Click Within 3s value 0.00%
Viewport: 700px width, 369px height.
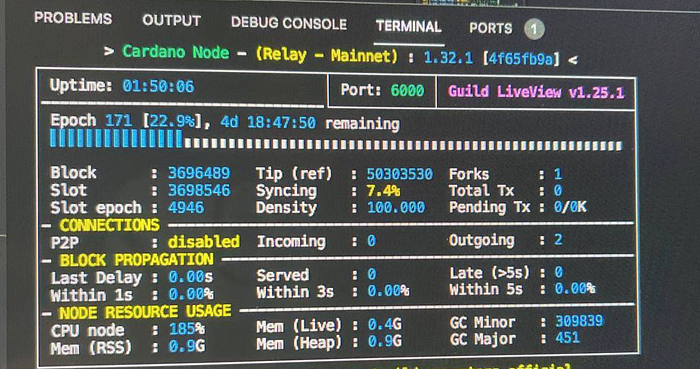388,292
